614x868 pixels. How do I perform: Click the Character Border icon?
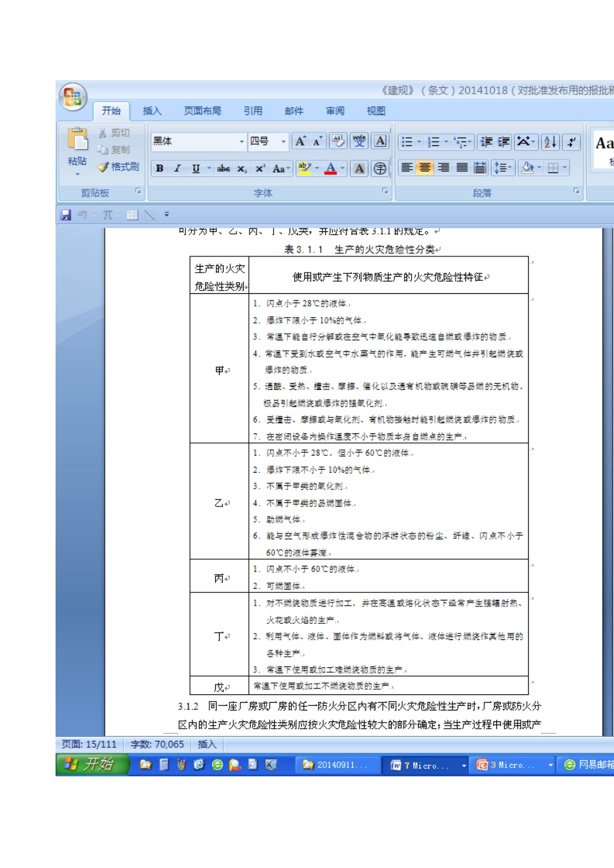[381, 141]
